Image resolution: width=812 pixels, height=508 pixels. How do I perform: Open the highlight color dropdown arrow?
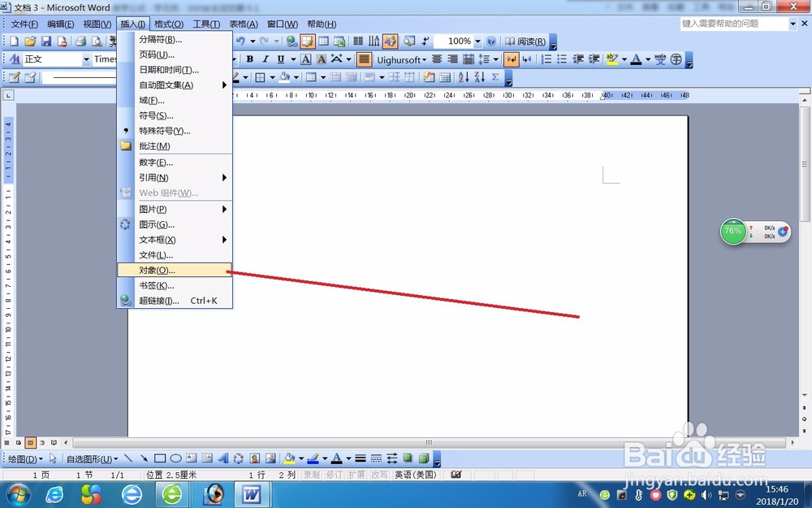click(624, 59)
